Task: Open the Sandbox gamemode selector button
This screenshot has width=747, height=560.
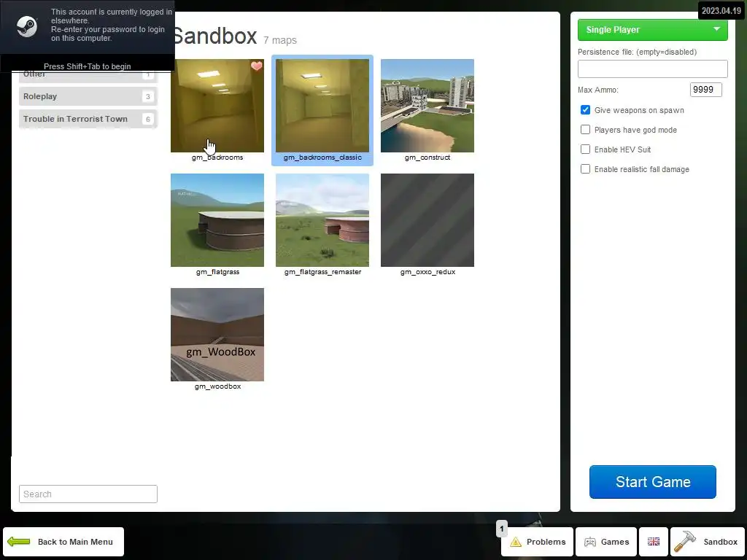Action: point(708,542)
